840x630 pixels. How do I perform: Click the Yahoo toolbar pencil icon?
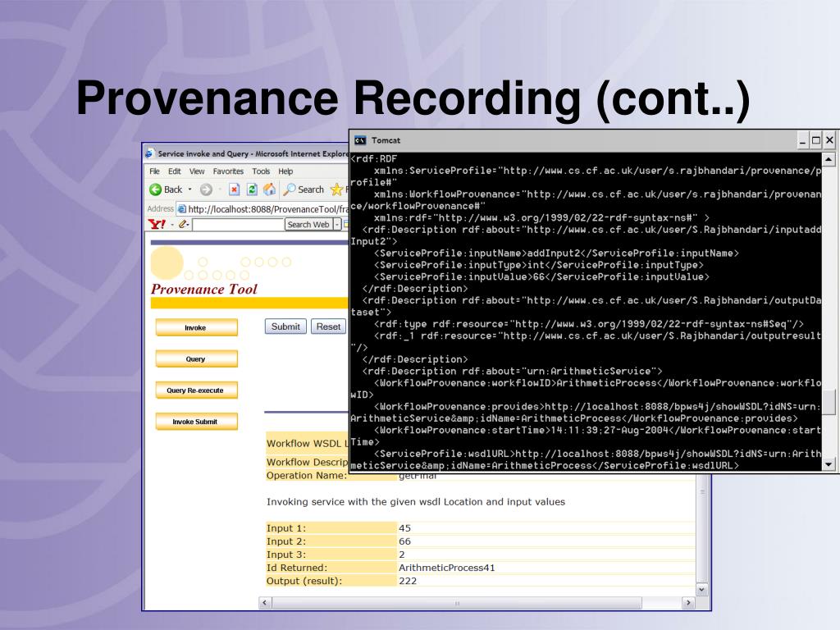(x=183, y=225)
